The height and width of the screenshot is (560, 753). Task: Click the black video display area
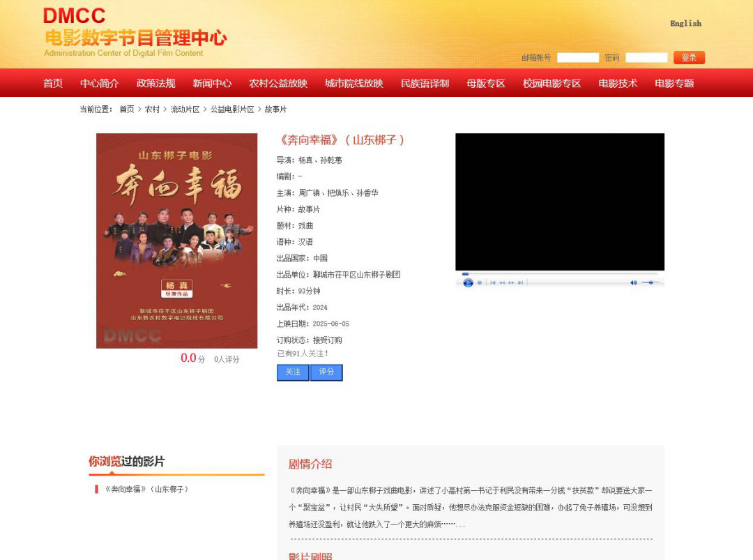tap(560, 202)
